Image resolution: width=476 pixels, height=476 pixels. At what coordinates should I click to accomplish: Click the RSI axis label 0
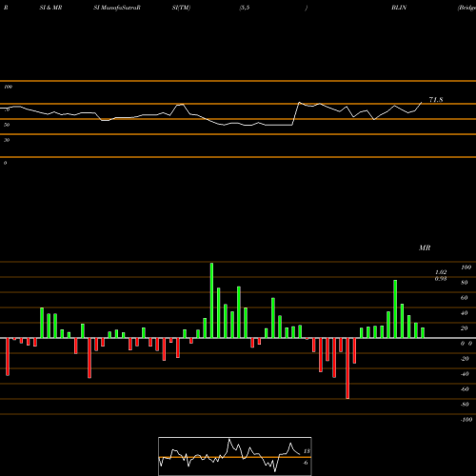[x=5, y=163]
